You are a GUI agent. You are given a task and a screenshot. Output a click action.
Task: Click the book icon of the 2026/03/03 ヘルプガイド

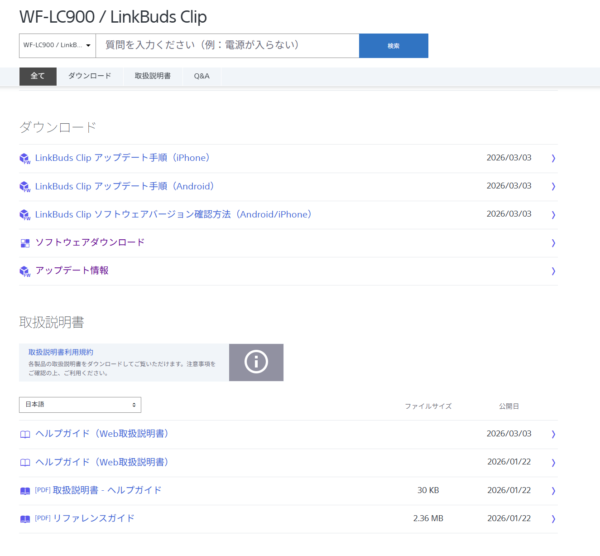(x=25, y=434)
